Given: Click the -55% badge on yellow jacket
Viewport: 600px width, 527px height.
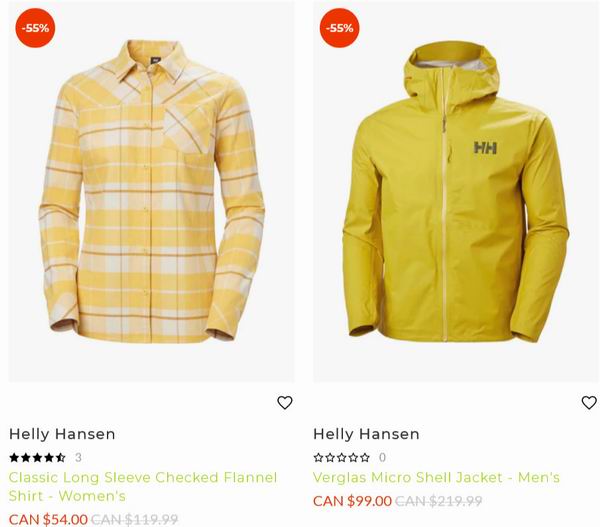Looking at the screenshot, I should click(339, 28).
